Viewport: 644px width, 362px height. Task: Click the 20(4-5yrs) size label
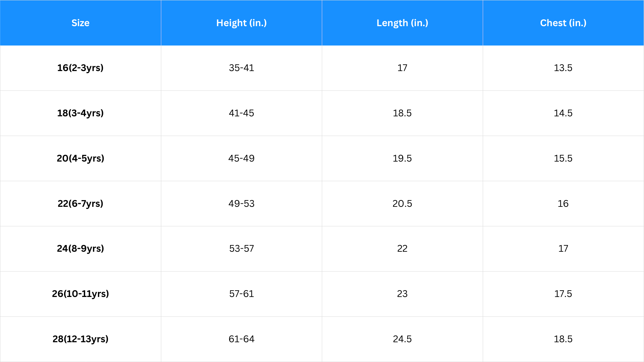[80, 158]
